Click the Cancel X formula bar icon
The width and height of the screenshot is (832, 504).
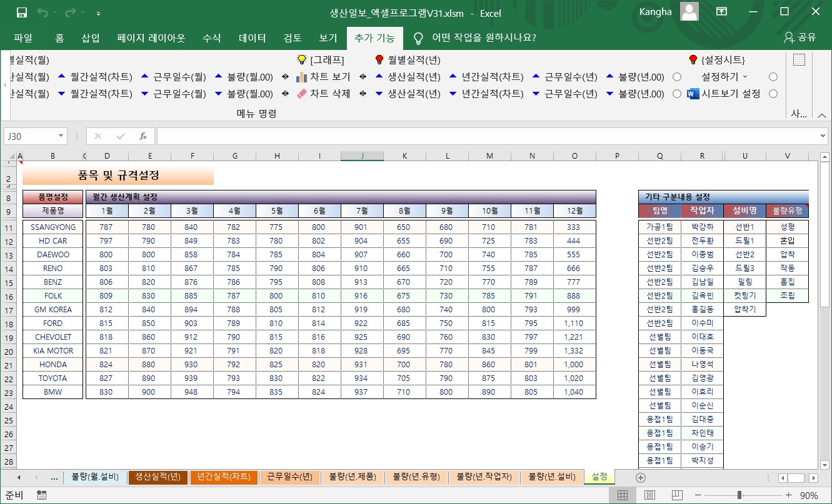tap(98, 136)
